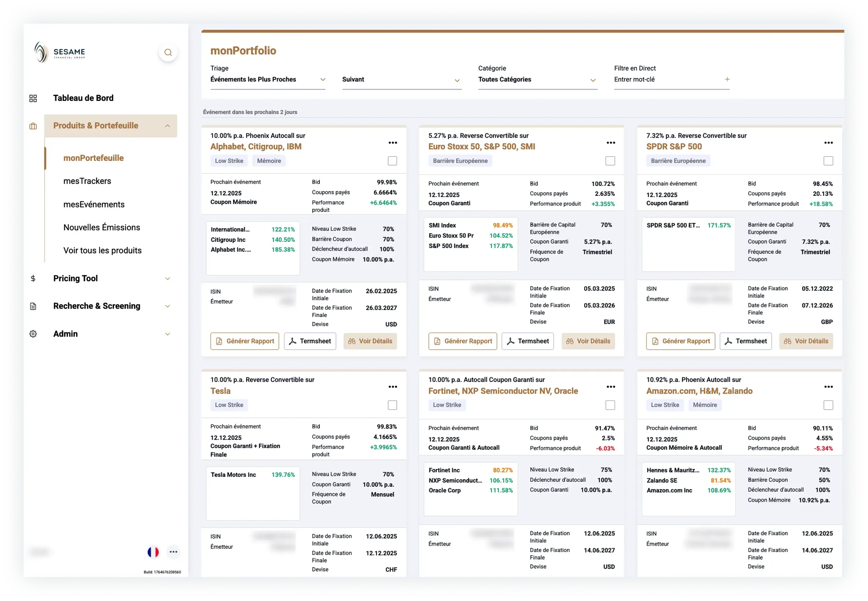Check the Amazon.com, H&M, Zalando card checkbox

pos(828,405)
